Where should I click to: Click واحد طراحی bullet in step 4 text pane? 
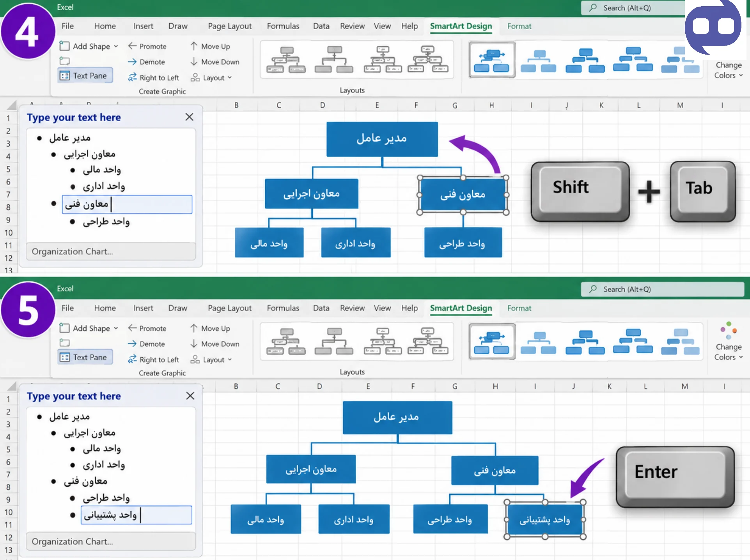pyautogui.click(x=106, y=222)
